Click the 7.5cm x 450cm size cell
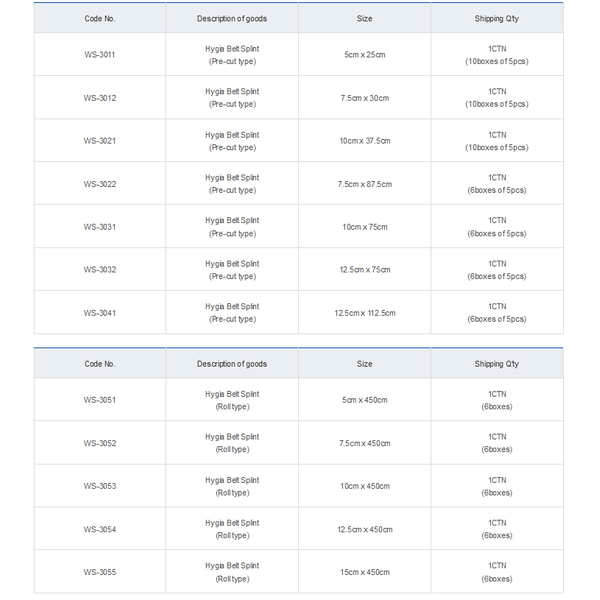This screenshot has height=600, width=600. tap(365, 443)
